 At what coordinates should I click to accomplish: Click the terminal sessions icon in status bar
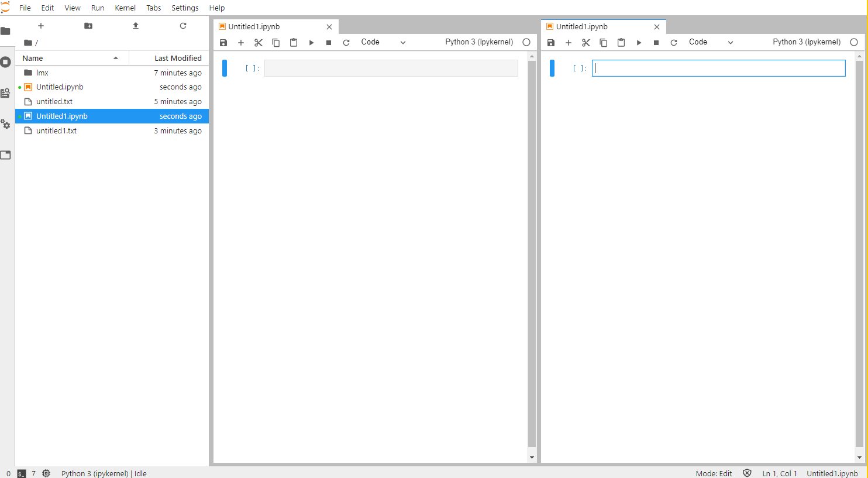click(x=22, y=473)
